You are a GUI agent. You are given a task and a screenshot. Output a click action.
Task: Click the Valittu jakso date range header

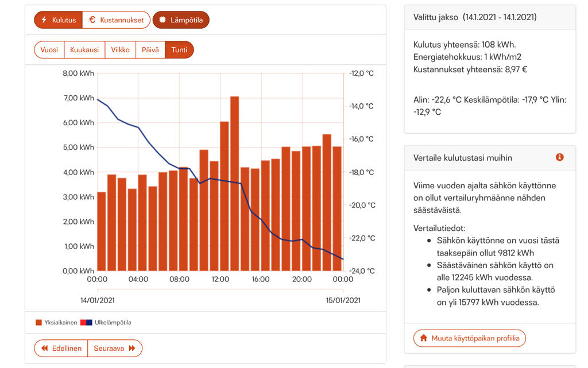[x=475, y=17]
